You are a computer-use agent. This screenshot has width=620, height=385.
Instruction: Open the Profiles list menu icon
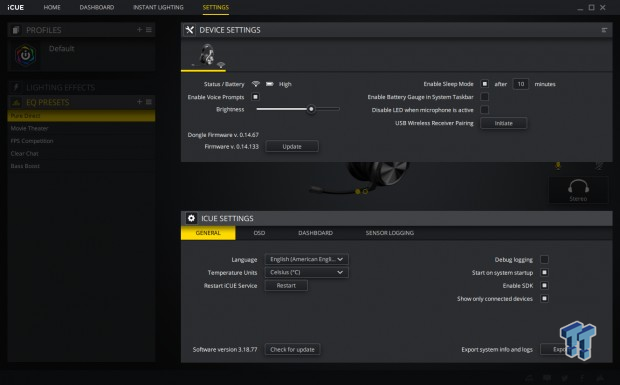pyautogui.click(x=149, y=30)
